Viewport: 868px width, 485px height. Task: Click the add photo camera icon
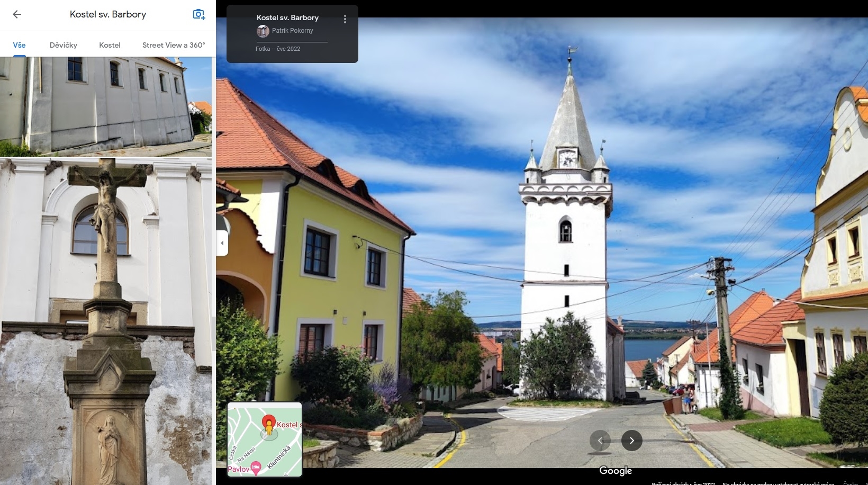[x=198, y=14]
